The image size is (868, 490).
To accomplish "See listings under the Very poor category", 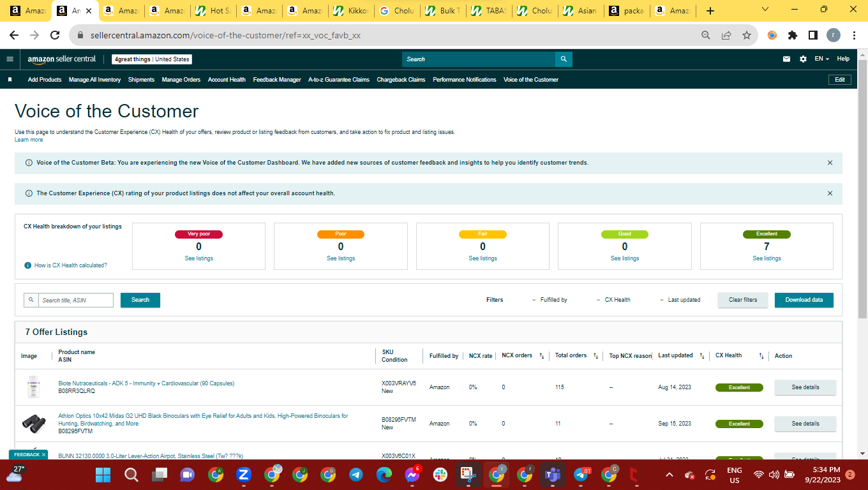I will pyautogui.click(x=198, y=258).
